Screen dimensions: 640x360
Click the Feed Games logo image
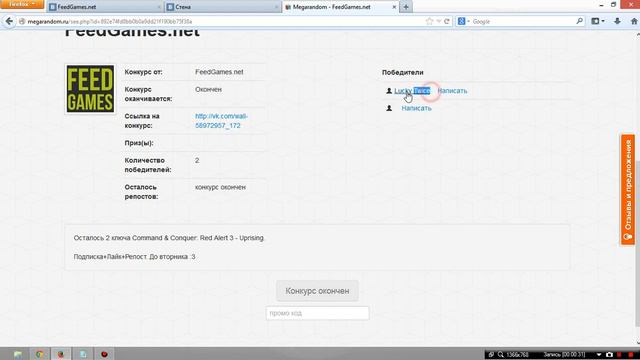pos(90,89)
